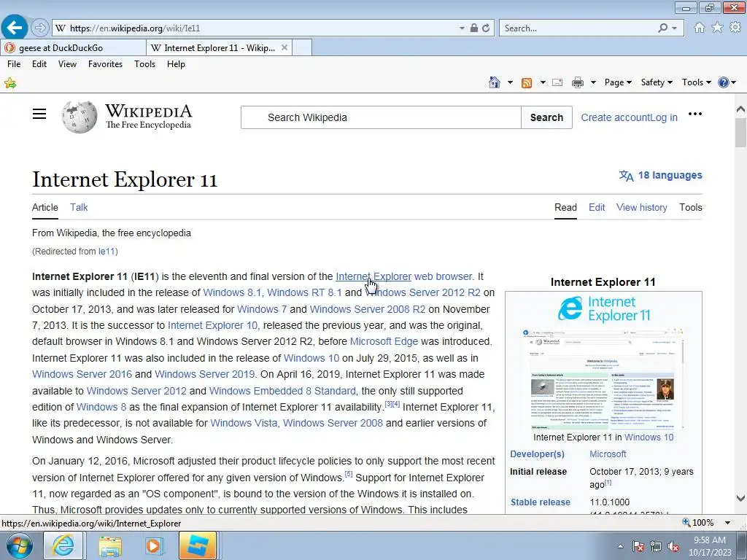Expand the Home button dropdown arrow

(x=510, y=82)
